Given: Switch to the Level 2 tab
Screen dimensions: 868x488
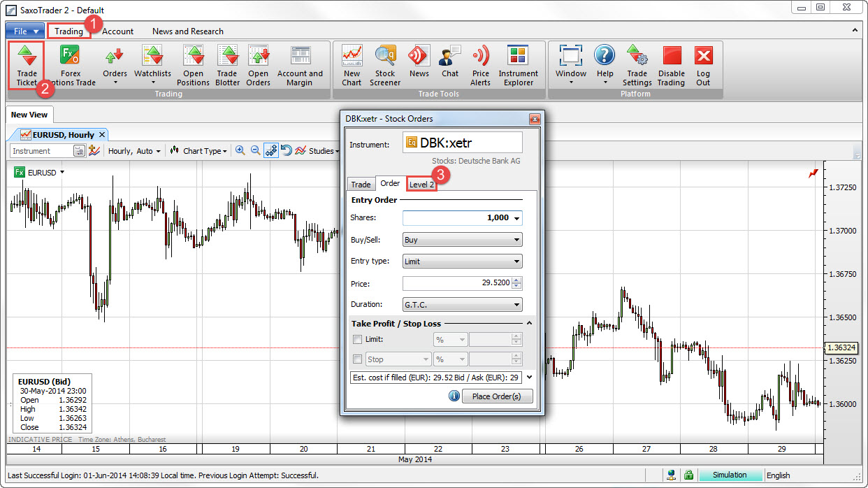Looking at the screenshot, I should [421, 185].
